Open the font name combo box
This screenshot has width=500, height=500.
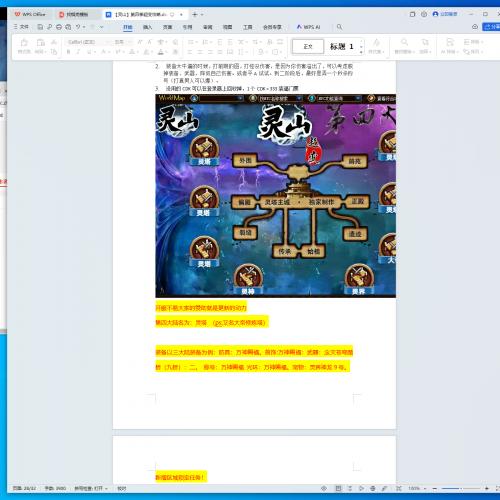pos(88,42)
